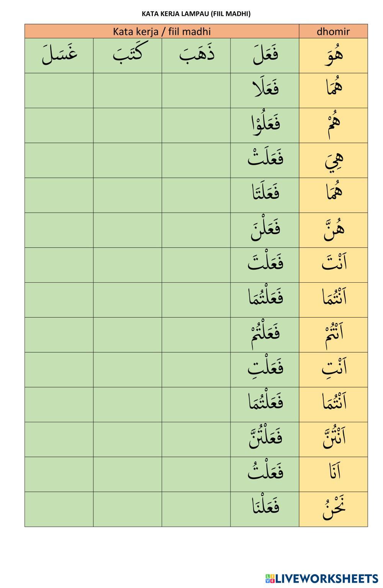The width and height of the screenshot is (383, 588).
Task: Click the ذَهَبَ blank beside فَعَلْنَ
Action: pyautogui.click(x=196, y=230)
